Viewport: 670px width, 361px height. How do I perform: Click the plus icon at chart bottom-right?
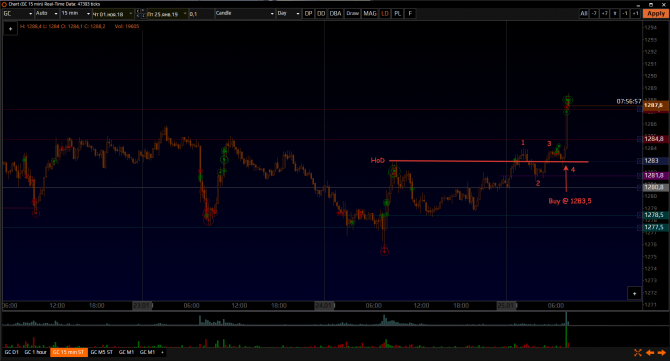(635, 293)
